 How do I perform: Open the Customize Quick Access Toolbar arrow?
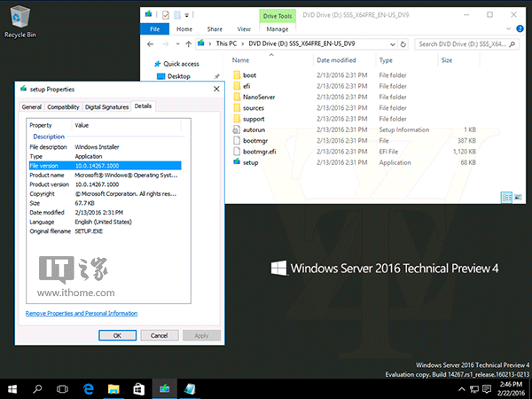pyautogui.click(x=186, y=15)
